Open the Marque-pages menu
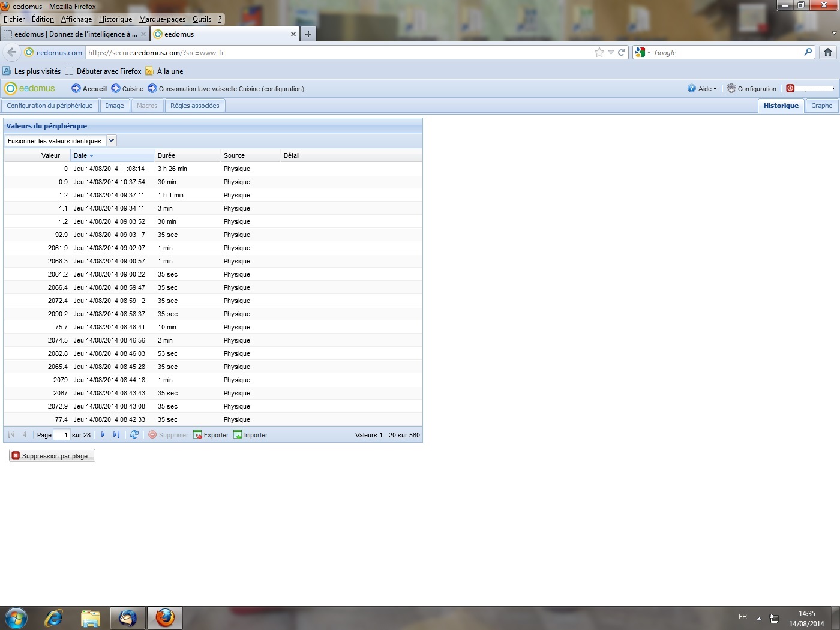 click(162, 19)
